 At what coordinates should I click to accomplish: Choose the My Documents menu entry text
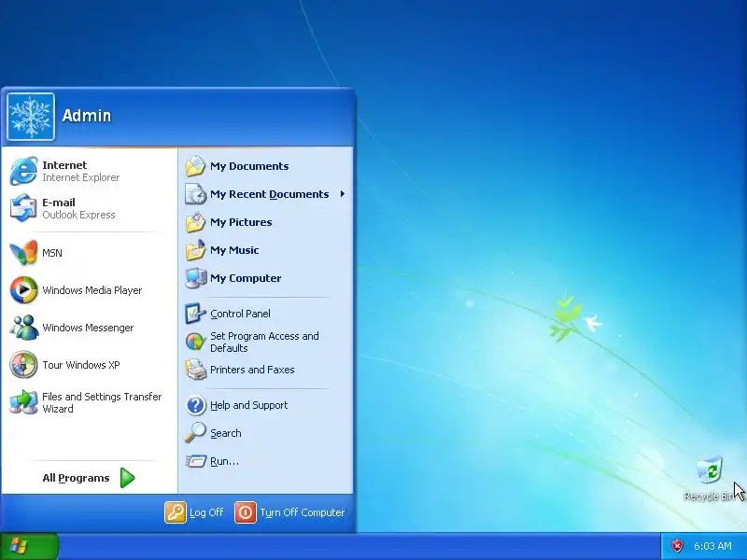point(249,166)
